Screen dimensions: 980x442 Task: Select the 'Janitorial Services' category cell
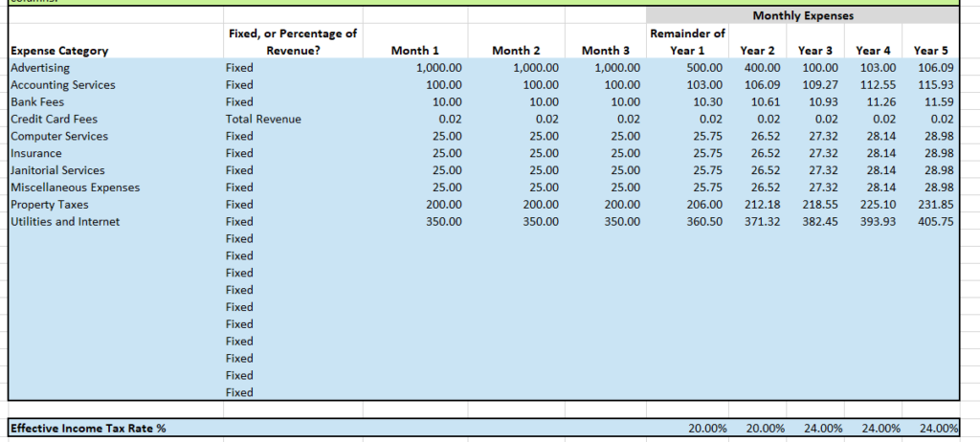coord(58,170)
